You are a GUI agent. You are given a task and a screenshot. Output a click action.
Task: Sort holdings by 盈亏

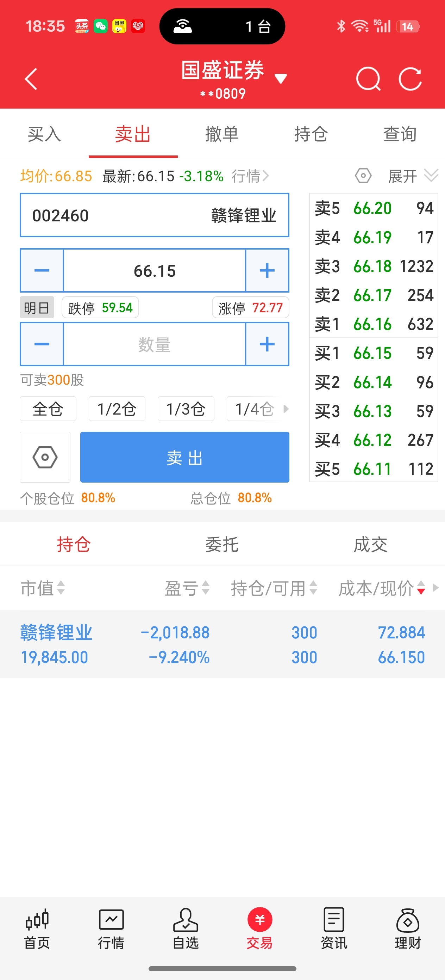point(187,588)
